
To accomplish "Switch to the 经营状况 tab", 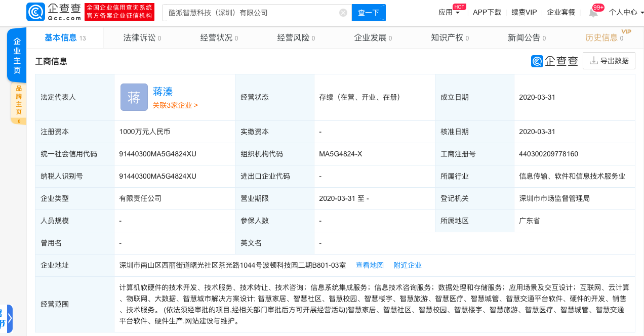I will (219, 38).
